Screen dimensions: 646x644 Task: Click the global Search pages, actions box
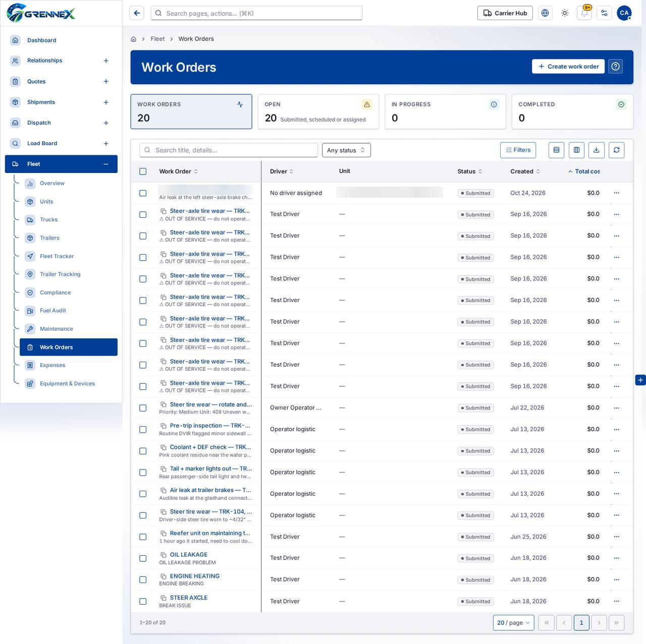click(x=256, y=13)
